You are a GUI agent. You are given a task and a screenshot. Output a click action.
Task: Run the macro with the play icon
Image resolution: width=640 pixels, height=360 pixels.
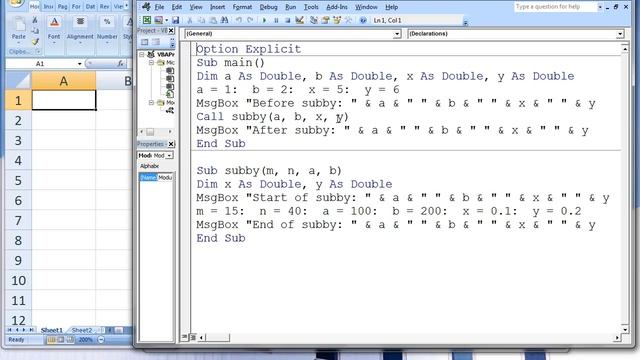pyautogui.click(x=264, y=20)
